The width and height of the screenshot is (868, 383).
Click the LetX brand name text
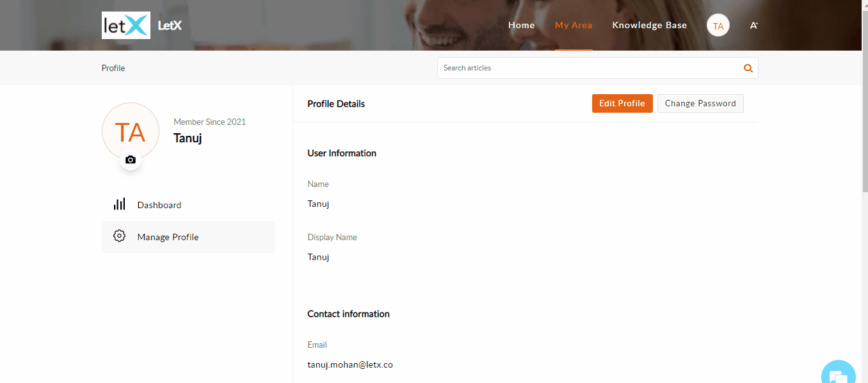(170, 26)
